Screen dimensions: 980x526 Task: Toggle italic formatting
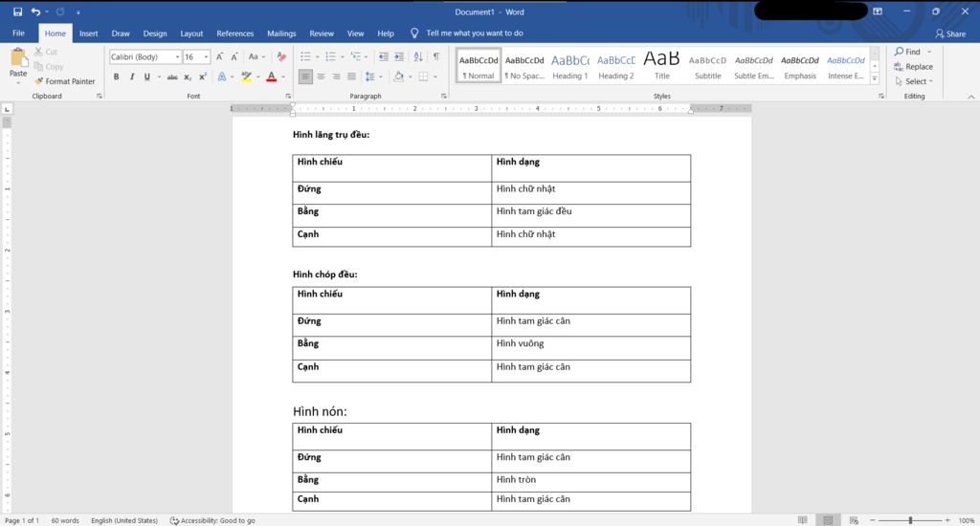tap(132, 77)
